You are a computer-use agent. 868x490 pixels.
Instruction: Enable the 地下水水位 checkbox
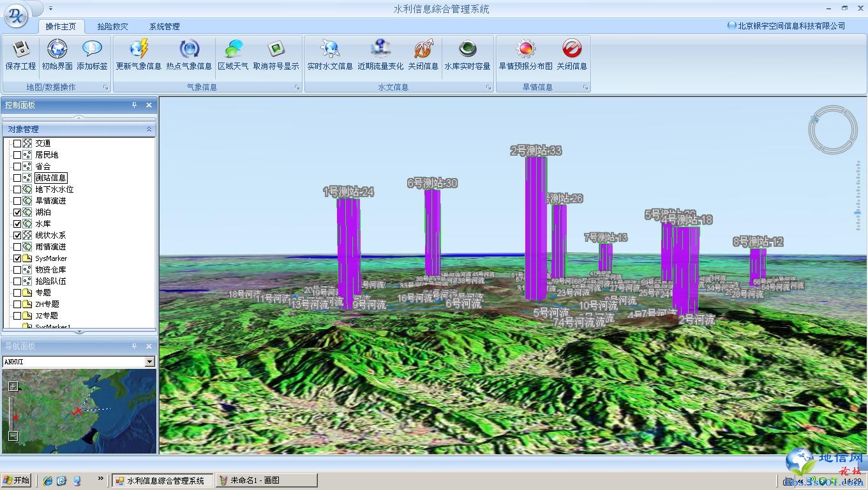click(x=17, y=189)
